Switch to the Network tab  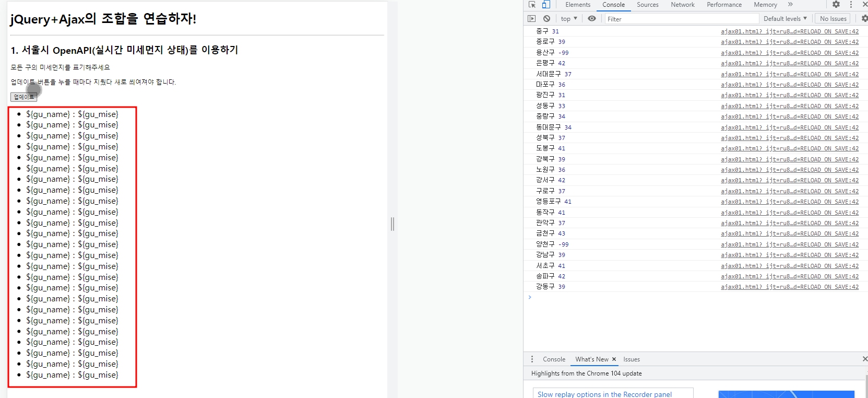pyautogui.click(x=683, y=5)
